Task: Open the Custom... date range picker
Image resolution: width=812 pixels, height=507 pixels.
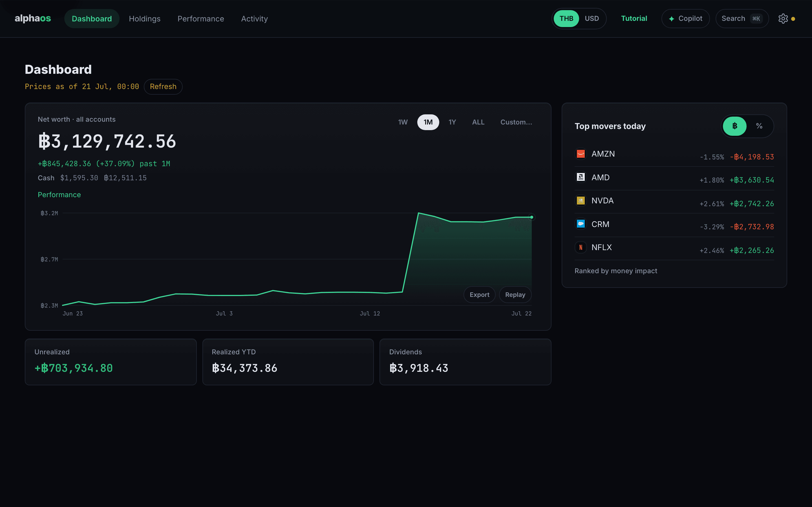Action: (516, 122)
